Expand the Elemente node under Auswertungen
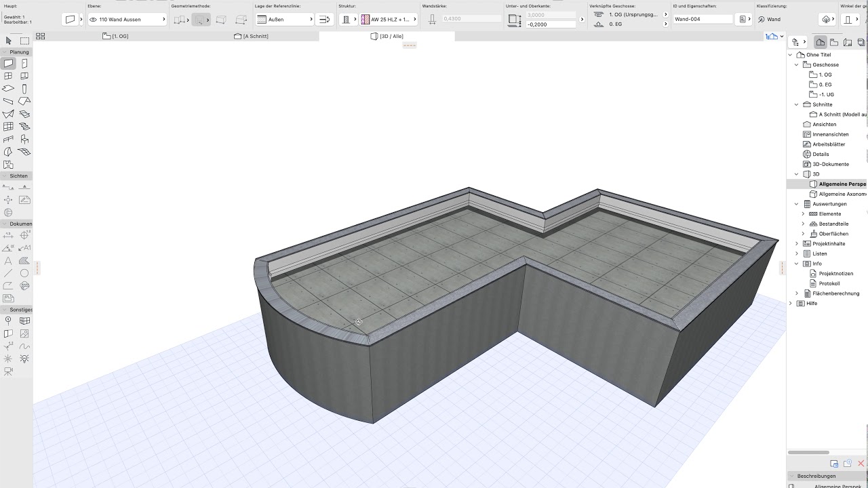The image size is (868, 488). pos(804,213)
